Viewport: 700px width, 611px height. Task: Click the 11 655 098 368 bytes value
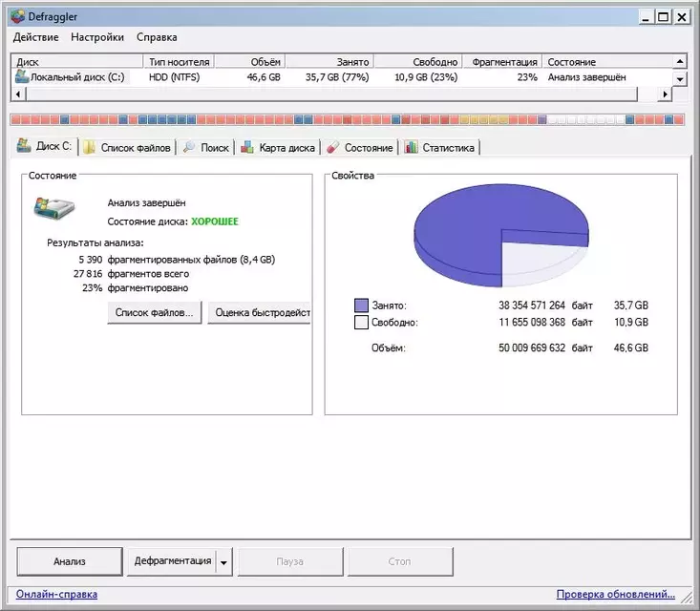(532, 323)
